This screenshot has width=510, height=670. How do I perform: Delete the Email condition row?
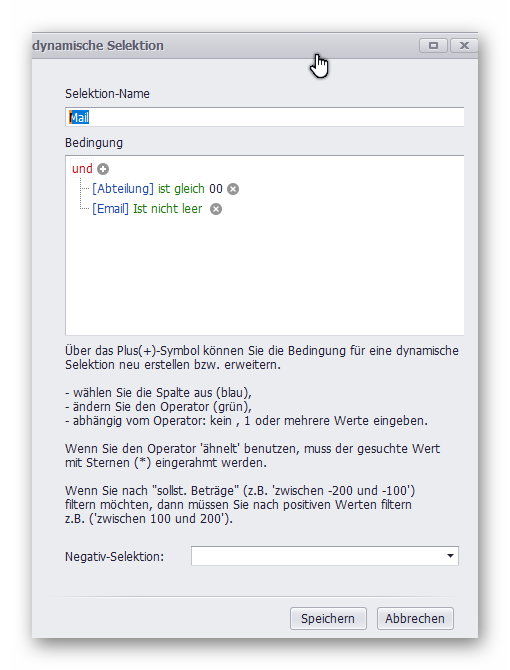click(216, 209)
